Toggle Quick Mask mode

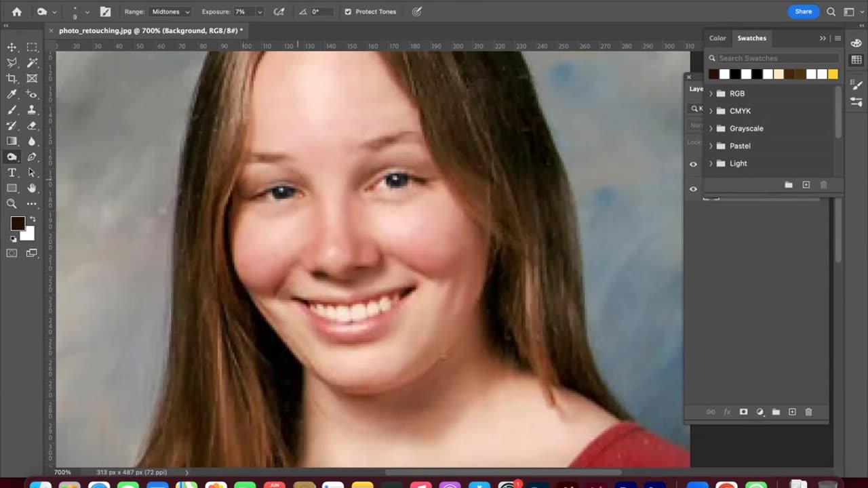click(x=12, y=253)
